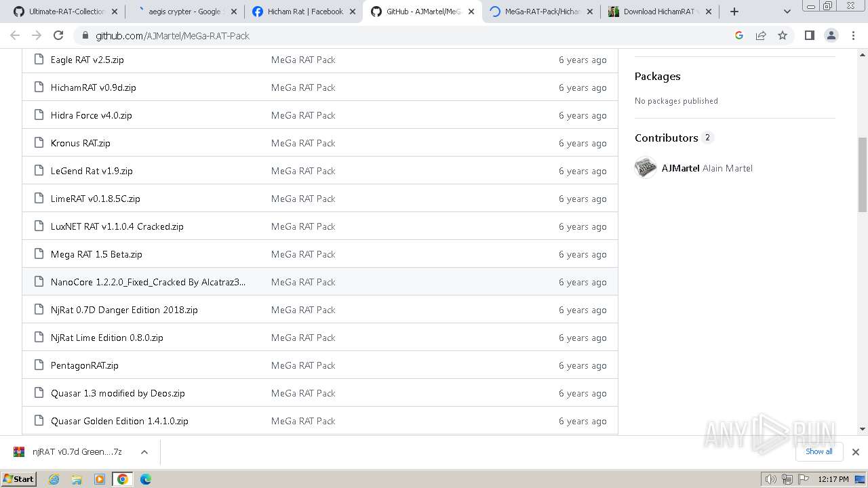Image resolution: width=868 pixels, height=488 pixels.
Task: Launch Internet Explorer from taskbar
Action: tap(54, 479)
